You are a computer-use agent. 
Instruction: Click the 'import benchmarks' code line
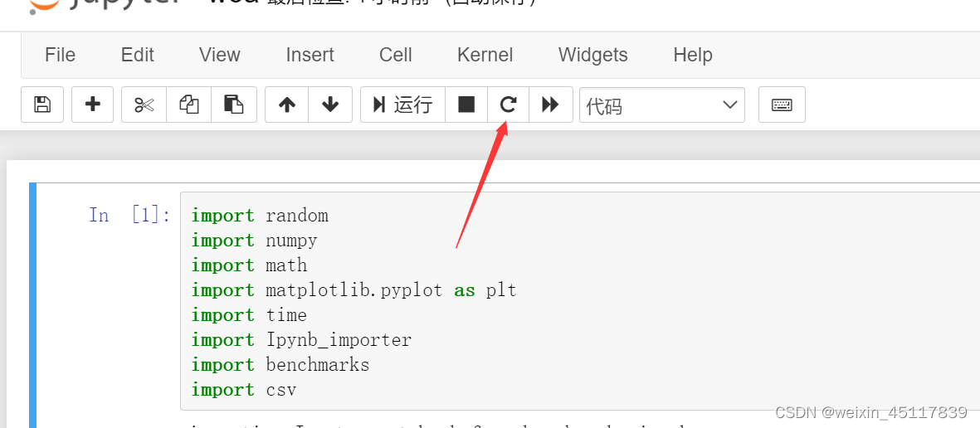pos(280,365)
